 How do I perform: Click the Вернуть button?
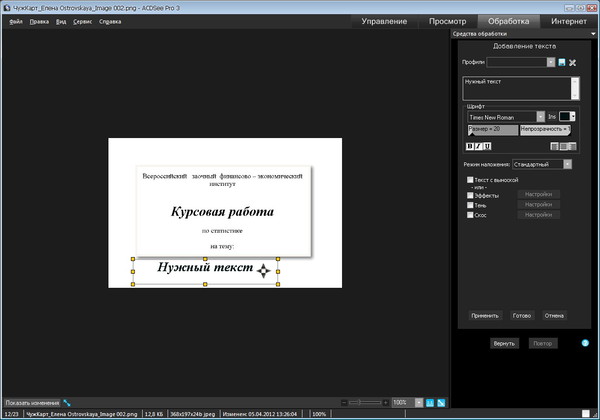coord(504,343)
